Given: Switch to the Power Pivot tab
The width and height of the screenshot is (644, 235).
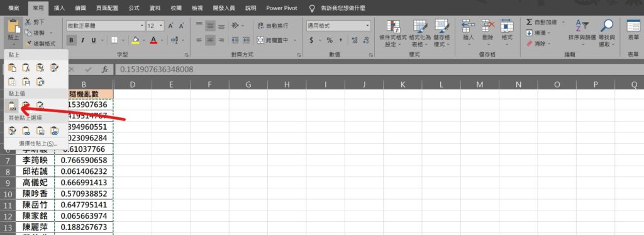Looking at the screenshot, I should coord(281,8).
